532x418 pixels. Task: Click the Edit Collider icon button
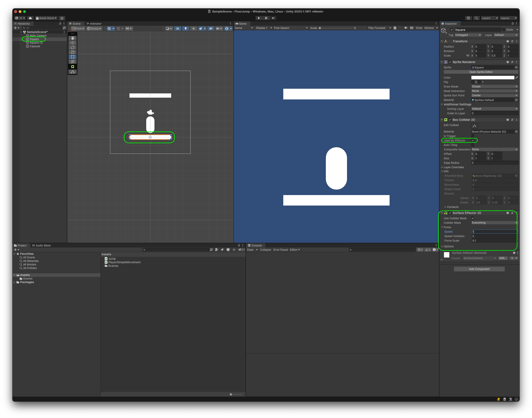[x=474, y=126]
